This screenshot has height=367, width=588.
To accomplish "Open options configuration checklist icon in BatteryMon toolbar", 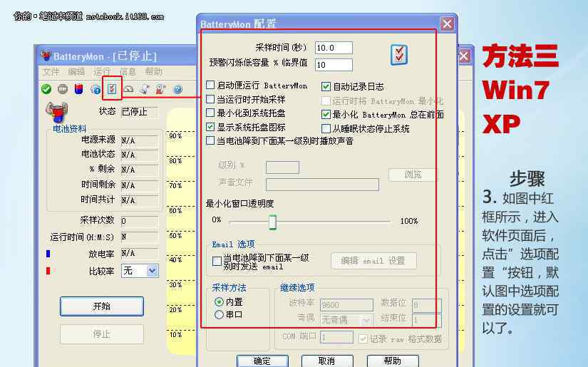I will (x=112, y=89).
